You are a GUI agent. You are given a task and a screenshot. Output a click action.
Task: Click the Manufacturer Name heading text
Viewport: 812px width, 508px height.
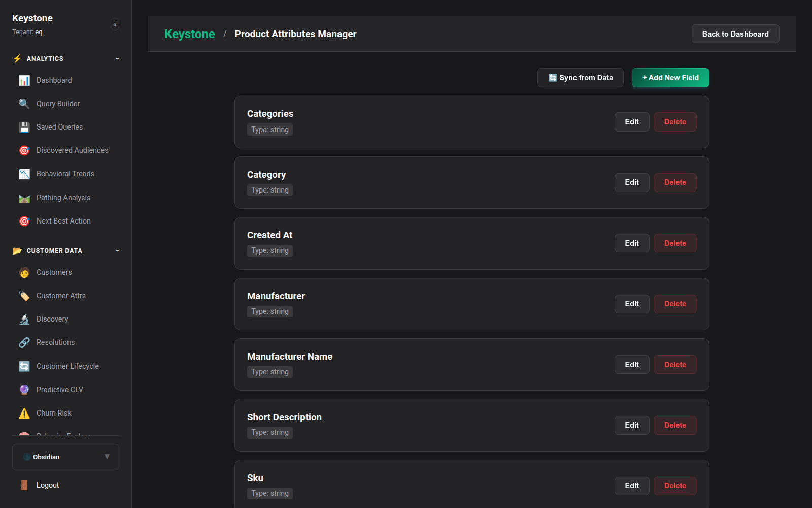click(x=290, y=357)
